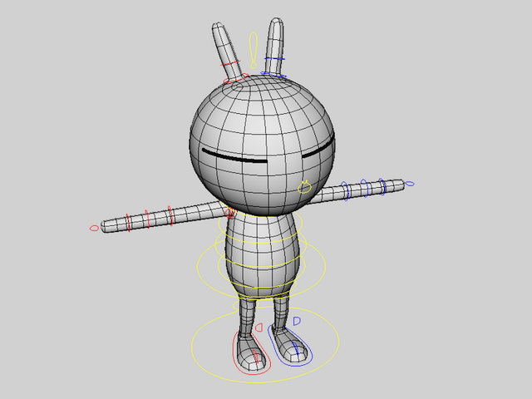Select the red D-shaped knee control

259,328
